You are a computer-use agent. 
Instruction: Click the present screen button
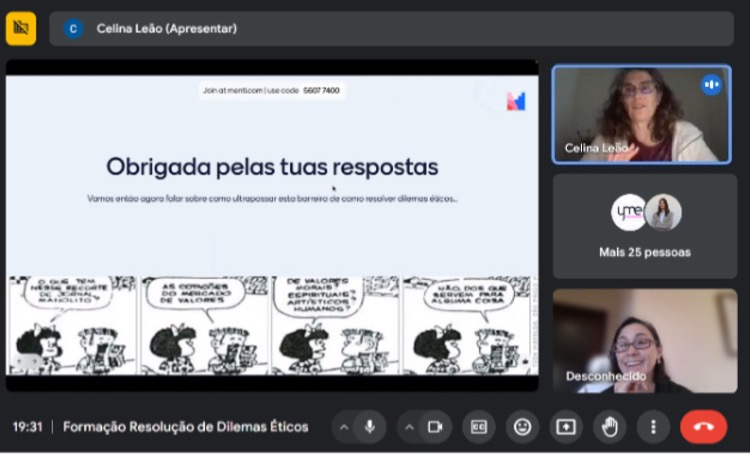pos(566,426)
